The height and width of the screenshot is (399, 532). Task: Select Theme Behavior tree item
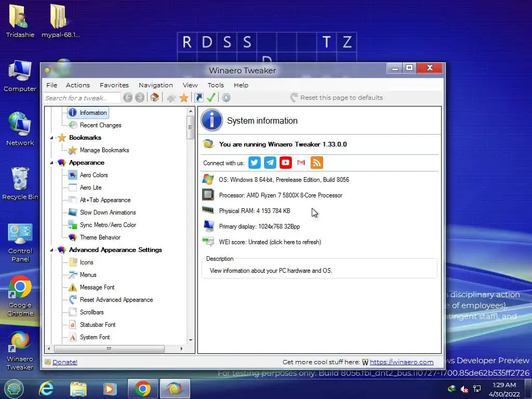(100, 237)
